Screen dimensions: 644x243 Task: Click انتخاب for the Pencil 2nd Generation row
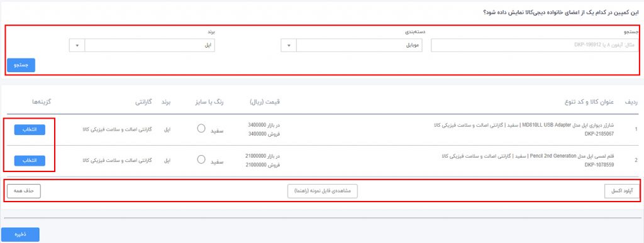coord(30,161)
